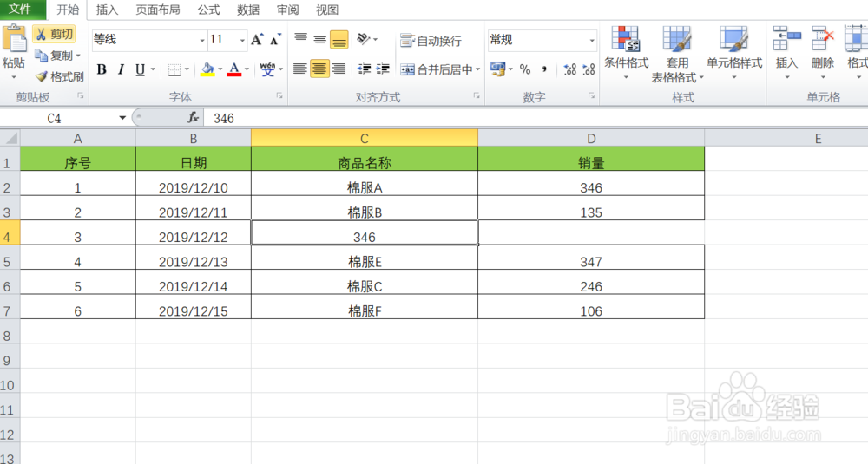Apply red font color A

(x=234, y=69)
